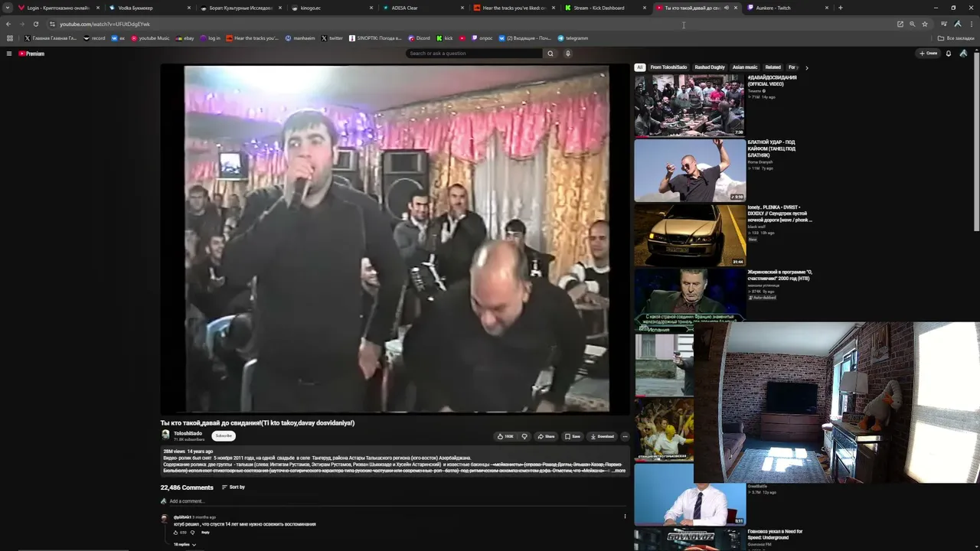Dislike the video

tap(524, 436)
